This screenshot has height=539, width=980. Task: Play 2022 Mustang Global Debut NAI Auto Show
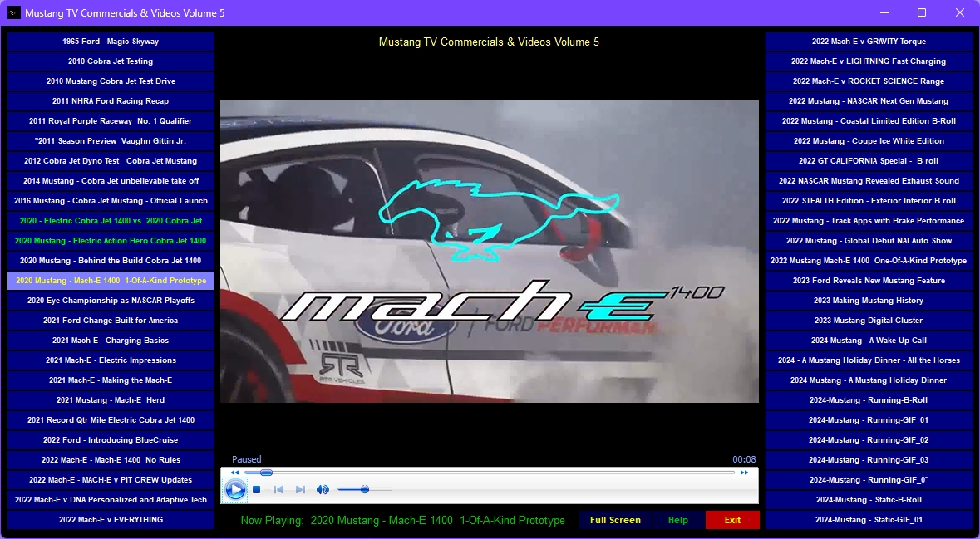(x=869, y=241)
